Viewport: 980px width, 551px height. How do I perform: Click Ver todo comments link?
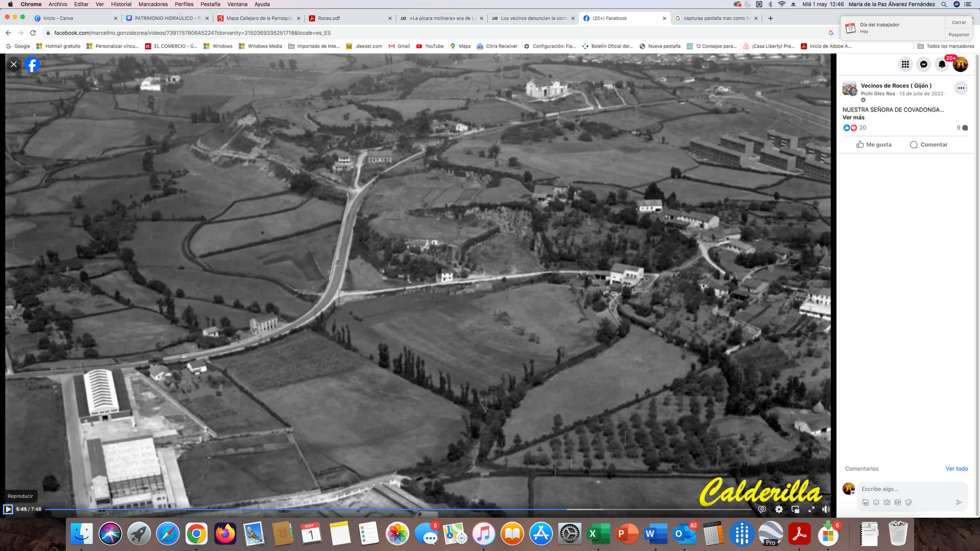(x=956, y=468)
